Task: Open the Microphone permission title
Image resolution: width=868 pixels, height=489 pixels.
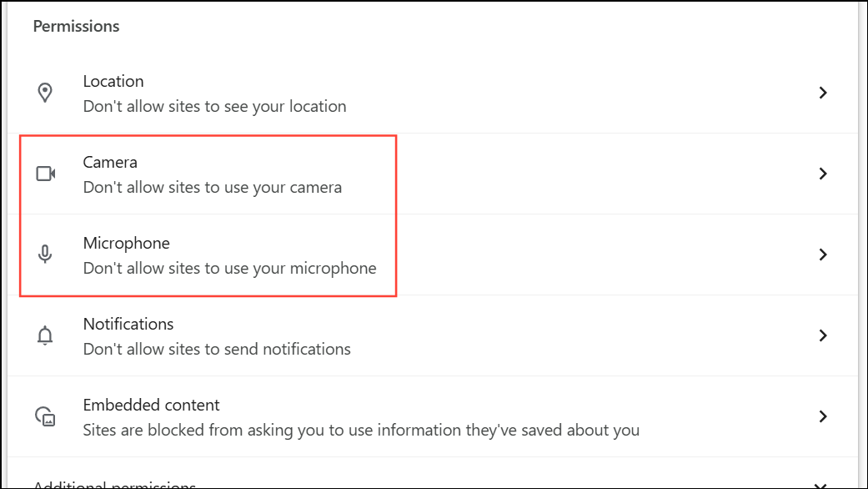Action: pyautogui.click(x=126, y=243)
